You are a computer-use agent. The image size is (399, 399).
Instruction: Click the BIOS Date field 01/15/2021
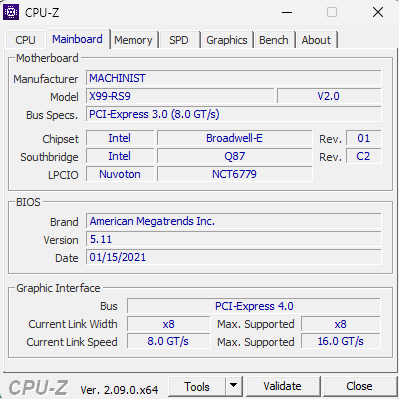[233, 257]
